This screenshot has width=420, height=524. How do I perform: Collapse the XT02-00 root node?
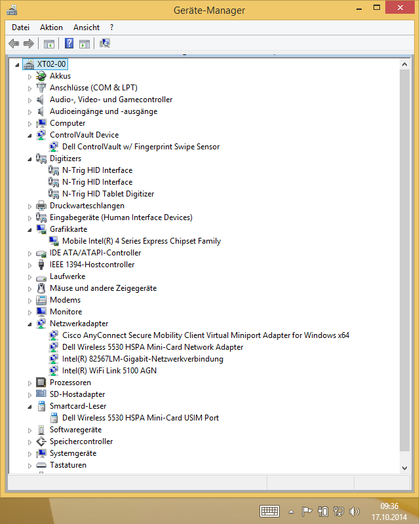[17, 65]
